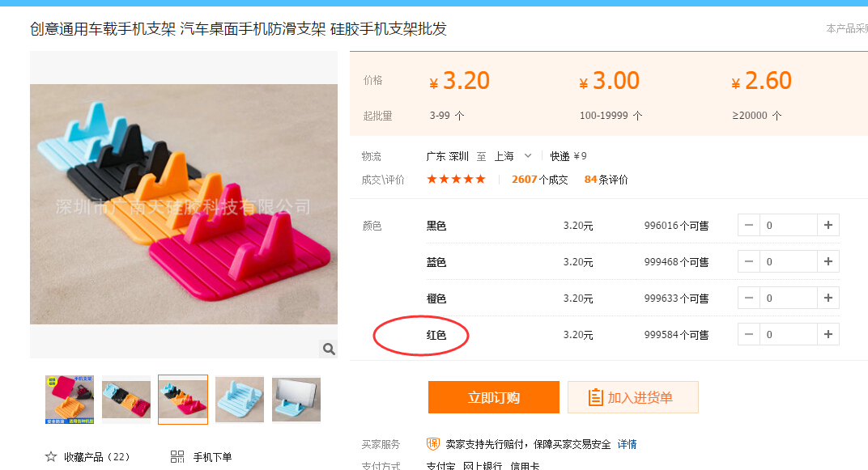Click plus button for 橙色 row
The width and height of the screenshot is (868, 470).
(x=828, y=298)
